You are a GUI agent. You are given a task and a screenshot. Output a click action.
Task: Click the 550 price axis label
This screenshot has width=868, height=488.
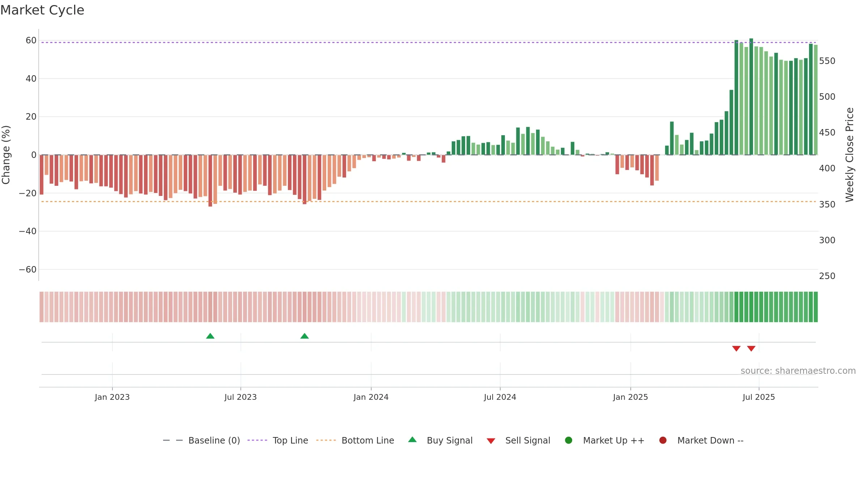tap(827, 61)
